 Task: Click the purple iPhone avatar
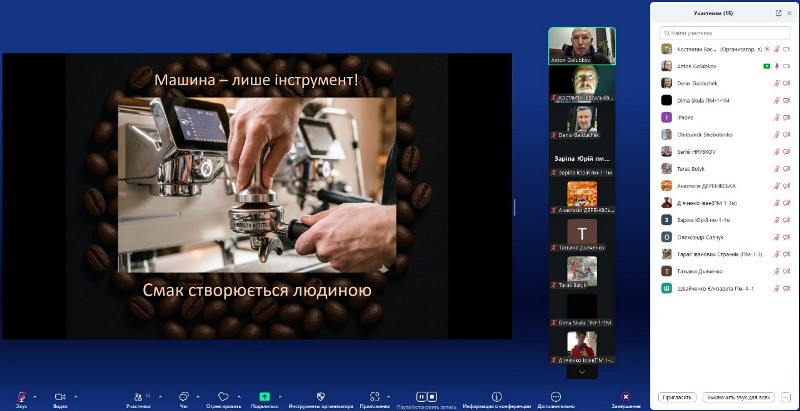(x=666, y=117)
